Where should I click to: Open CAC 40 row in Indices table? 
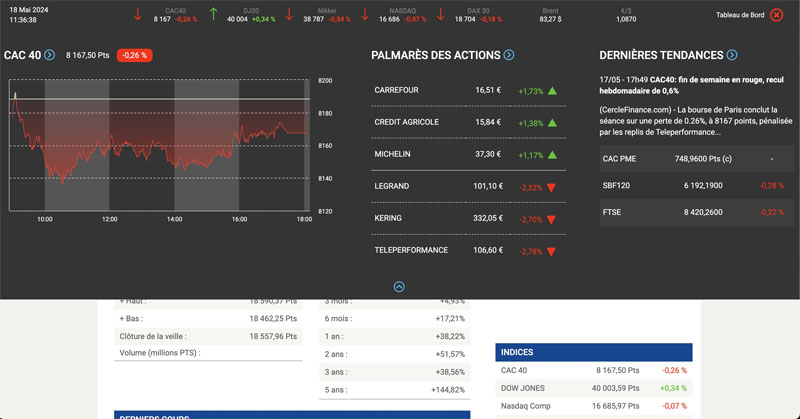594,371
